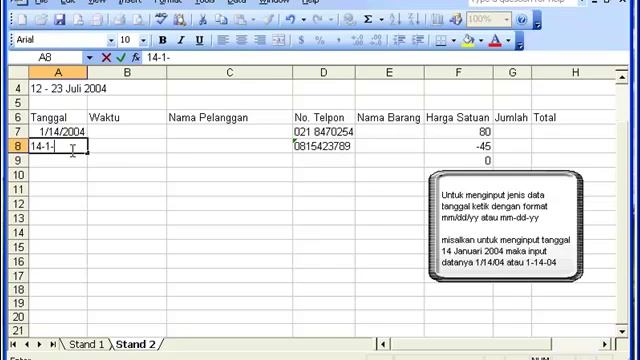Select the Stand 2 sheet tab

(136, 344)
